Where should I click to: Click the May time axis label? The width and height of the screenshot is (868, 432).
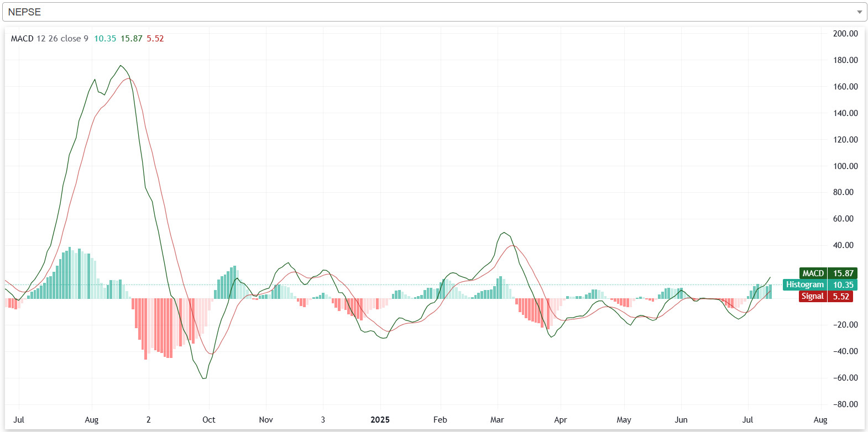tap(624, 420)
